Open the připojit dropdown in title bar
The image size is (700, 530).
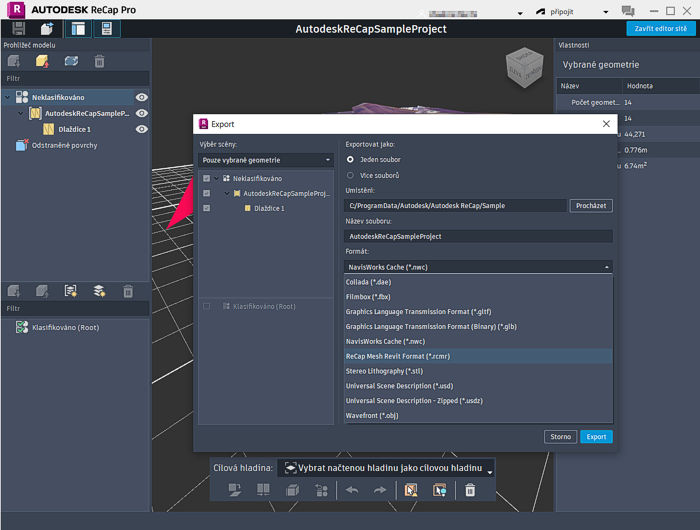[606, 12]
